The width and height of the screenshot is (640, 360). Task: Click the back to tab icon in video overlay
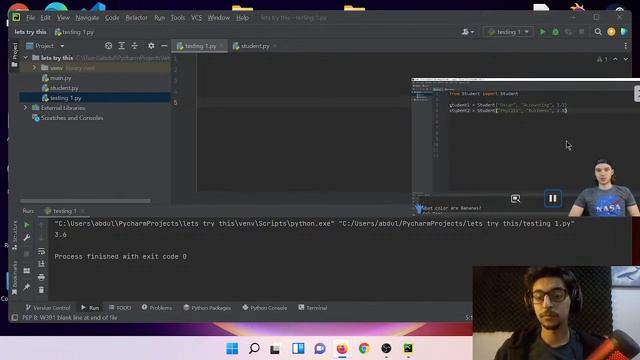pyautogui.click(x=516, y=198)
